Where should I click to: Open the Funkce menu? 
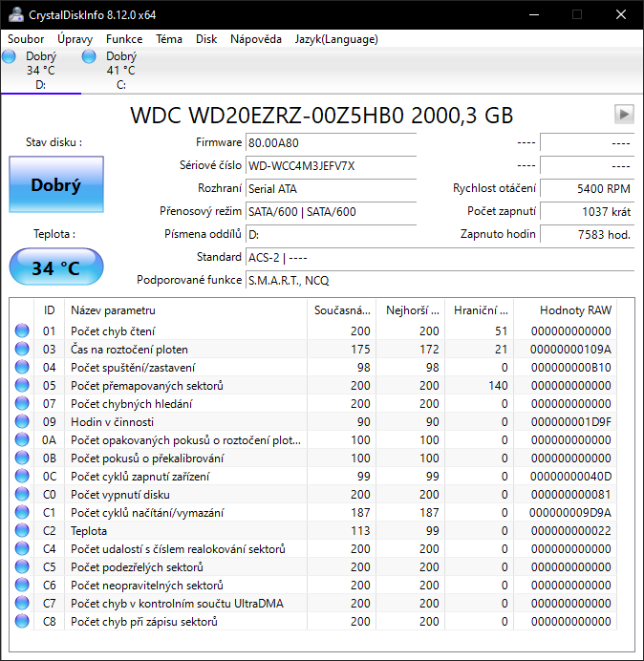click(x=124, y=39)
